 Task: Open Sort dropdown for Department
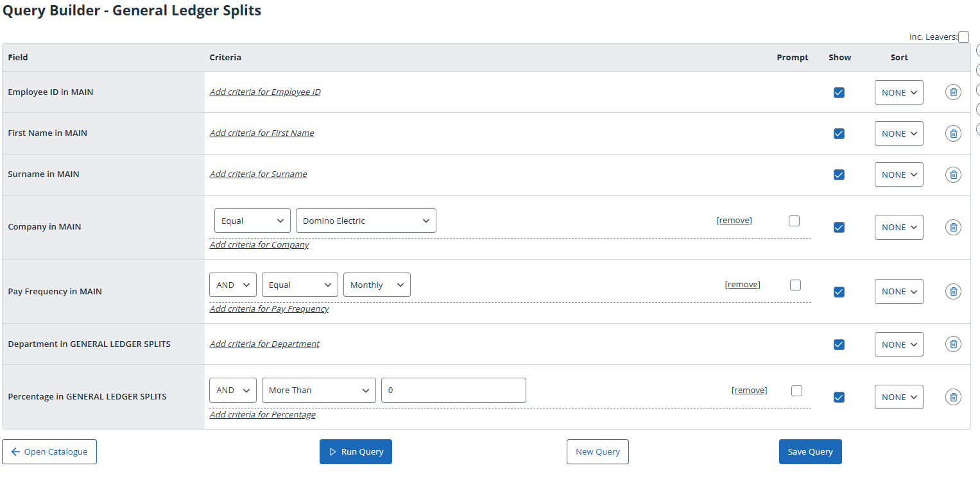[898, 344]
